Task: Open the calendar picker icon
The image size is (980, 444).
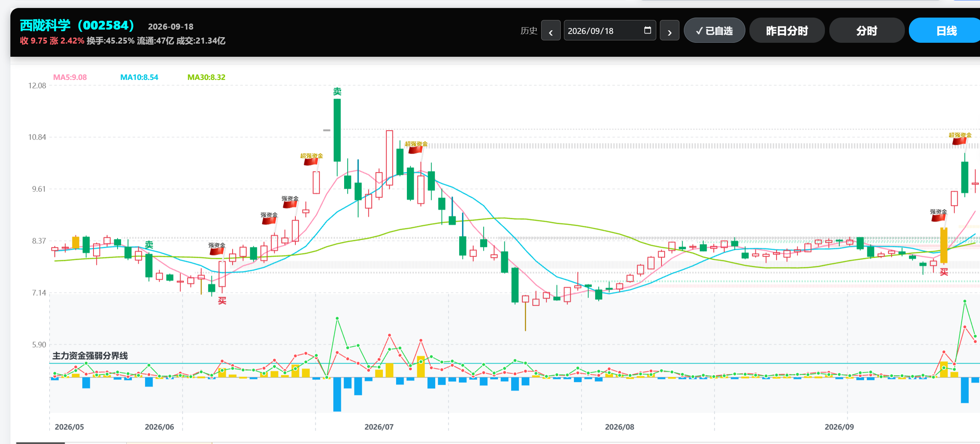Action: click(647, 30)
